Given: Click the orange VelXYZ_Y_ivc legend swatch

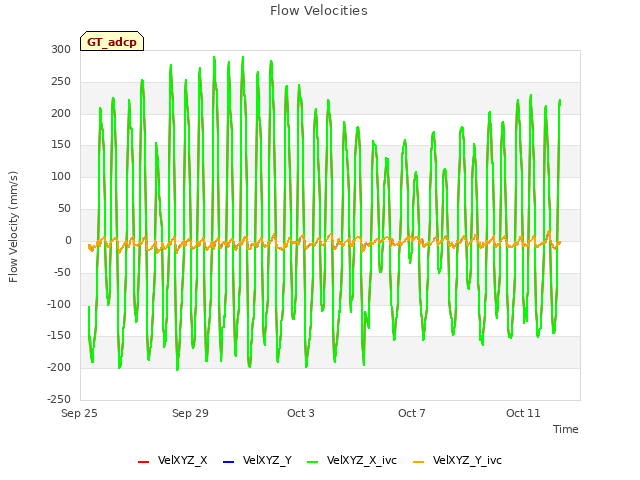Looking at the screenshot, I should (418, 462).
